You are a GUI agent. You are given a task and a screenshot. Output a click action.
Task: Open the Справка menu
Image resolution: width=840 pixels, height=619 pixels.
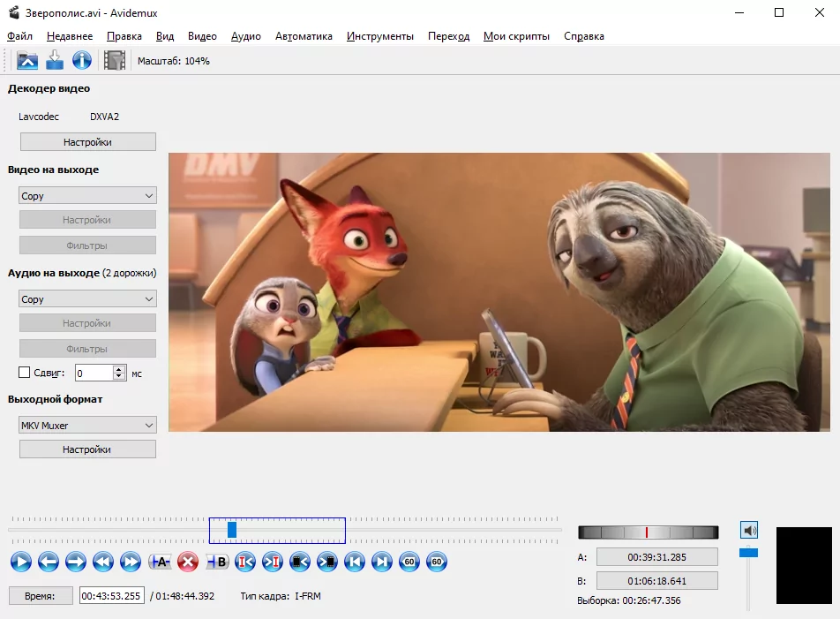pyautogui.click(x=584, y=36)
